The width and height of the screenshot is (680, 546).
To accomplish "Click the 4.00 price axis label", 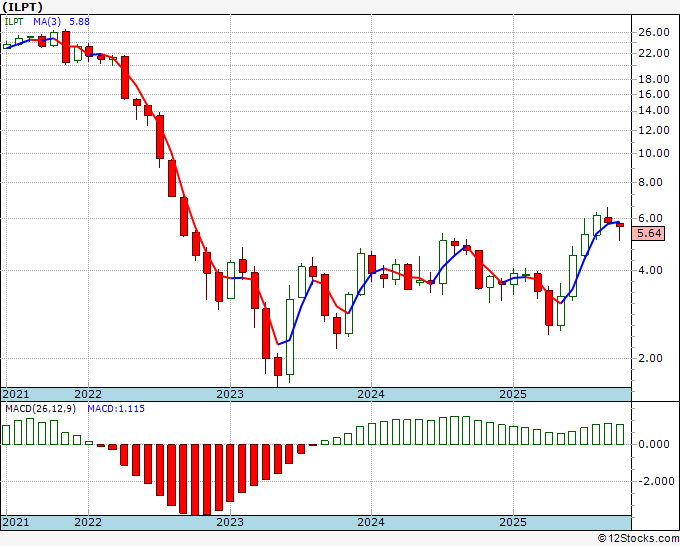I will pyautogui.click(x=651, y=270).
